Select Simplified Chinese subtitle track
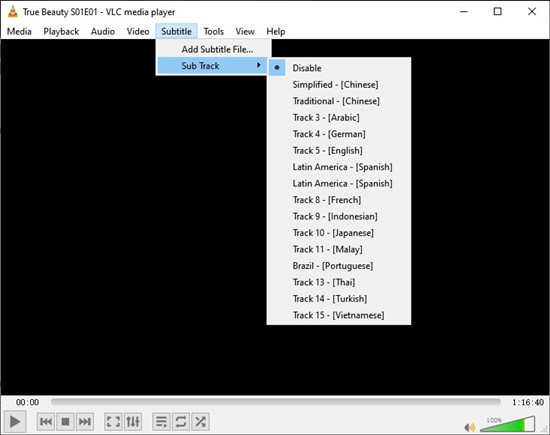This screenshot has height=435, width=550. click(339, 85)
